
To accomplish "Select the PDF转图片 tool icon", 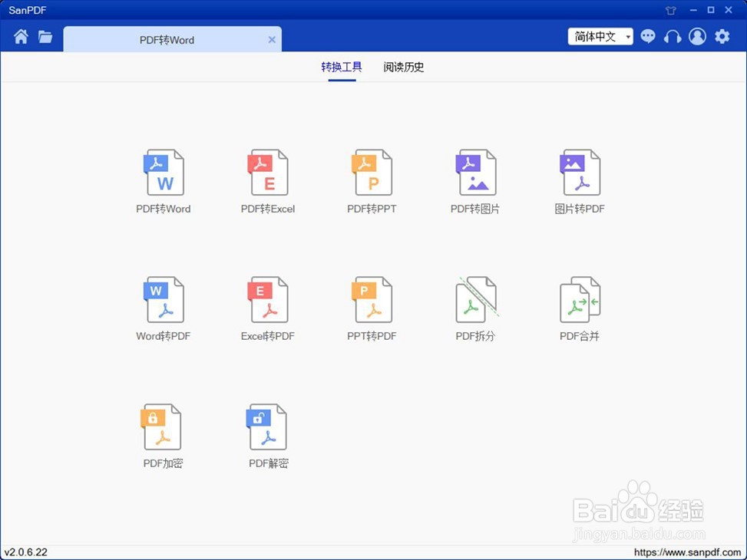I will click(x=475, y=173).
